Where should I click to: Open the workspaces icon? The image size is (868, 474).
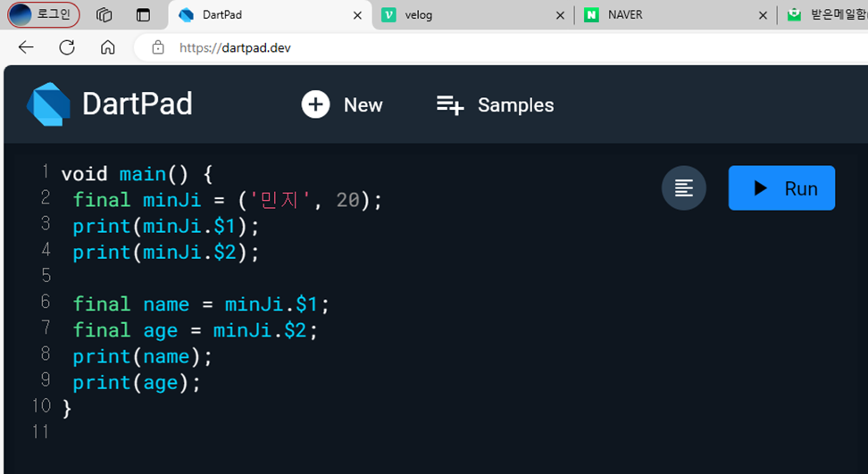pos(104,15)
